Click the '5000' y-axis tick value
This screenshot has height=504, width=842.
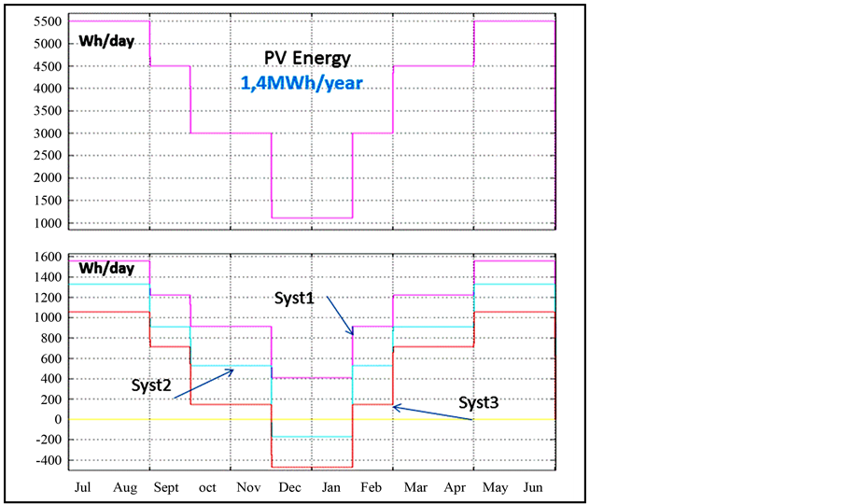pyautogui.click(x=48, y=44)
